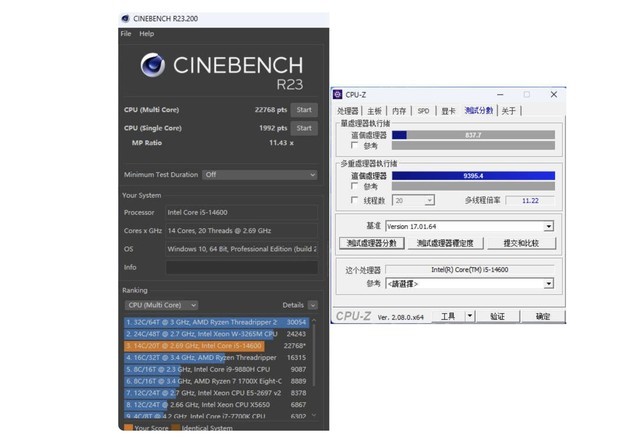Click the OS field Windows 10 64 Bit
Viewport: 640px width, 441px height.
click(x=242, y=249)
